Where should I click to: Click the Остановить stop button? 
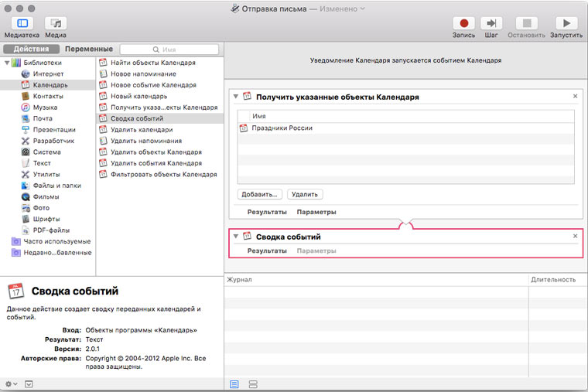click(x=527, y=23)
